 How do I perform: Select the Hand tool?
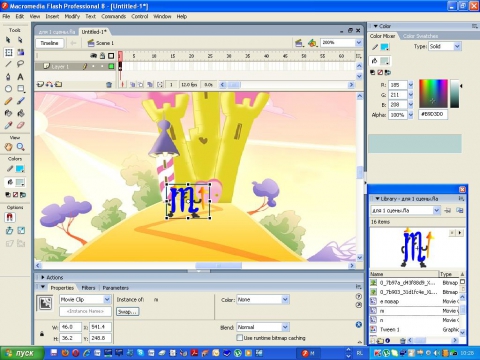pos(8,147)
